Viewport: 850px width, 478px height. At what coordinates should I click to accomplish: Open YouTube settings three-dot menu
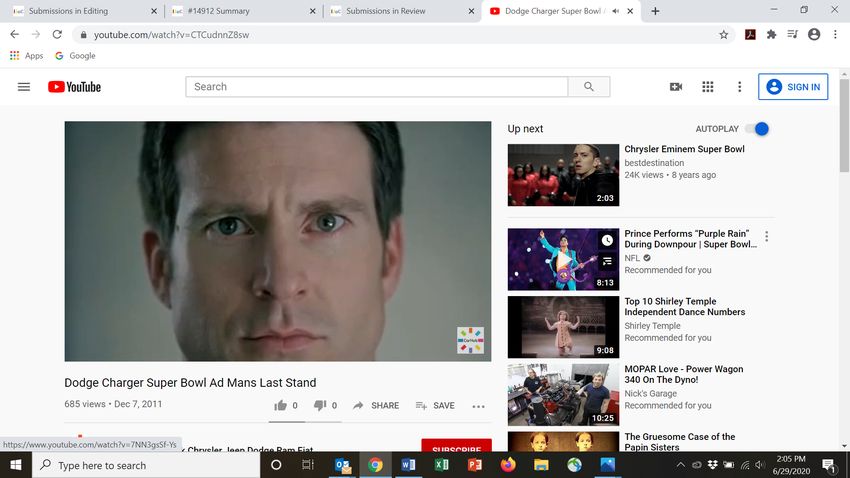[739, 87]
